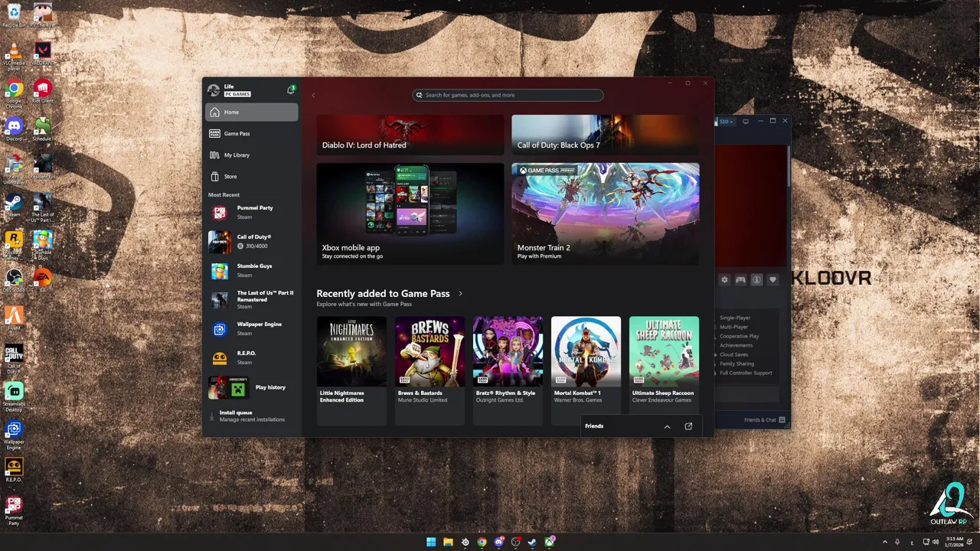Click the settings gear in Steam window
Screen dimensions: 980x551
[x=724, y=280]
